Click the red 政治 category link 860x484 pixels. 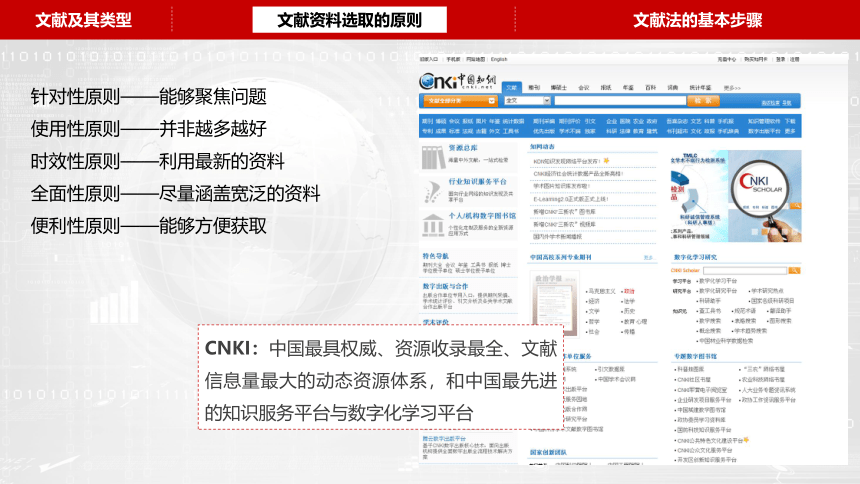pyautogui.click(x=629, y=291)
